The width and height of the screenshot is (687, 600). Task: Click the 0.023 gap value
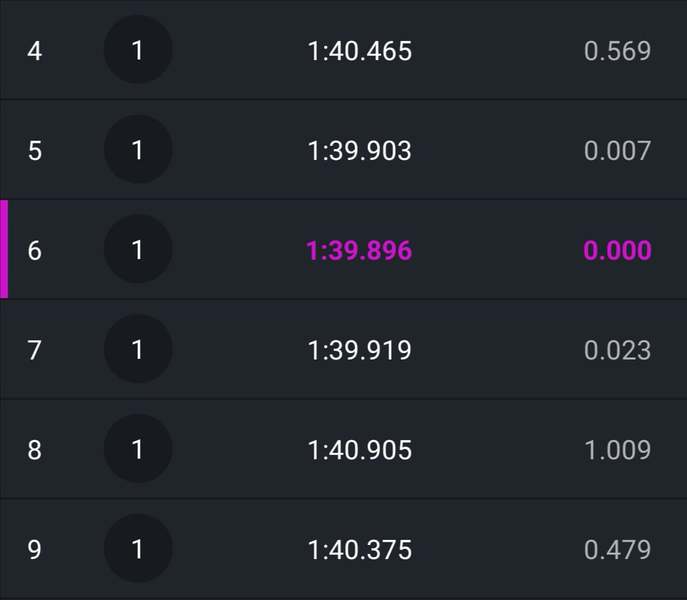point(617,351)
